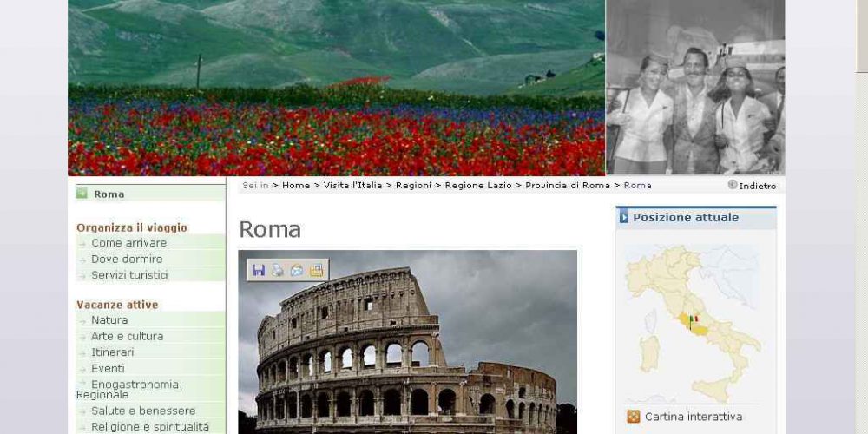The image size is (868, 434).
Task: Select Dove dormire in the sidebar
Action: [x=127, y=259]
